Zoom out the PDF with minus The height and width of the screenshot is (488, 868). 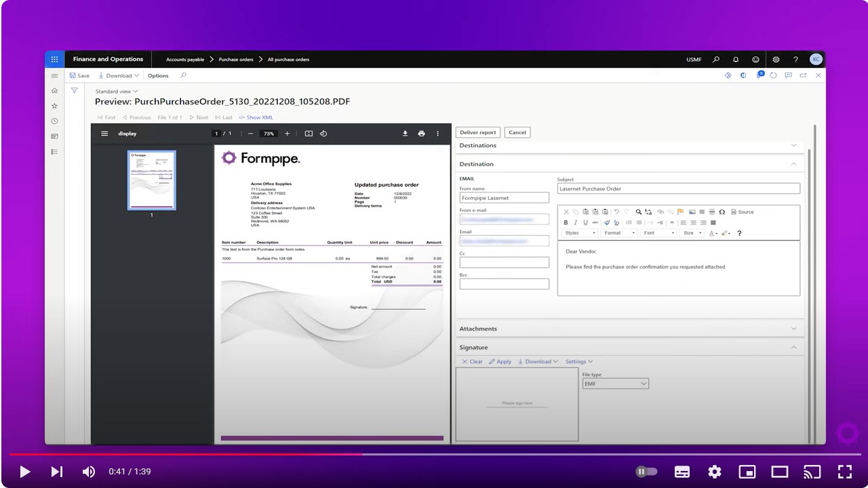click(250, 134)
